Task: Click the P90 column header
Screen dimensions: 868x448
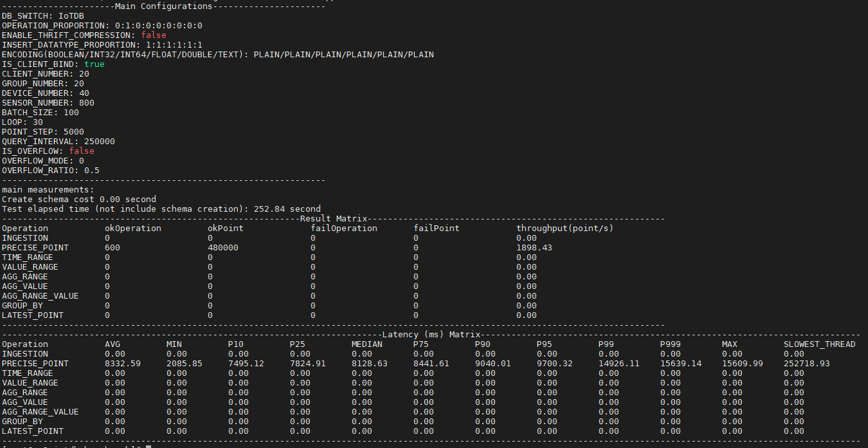Action: point(483,344)
